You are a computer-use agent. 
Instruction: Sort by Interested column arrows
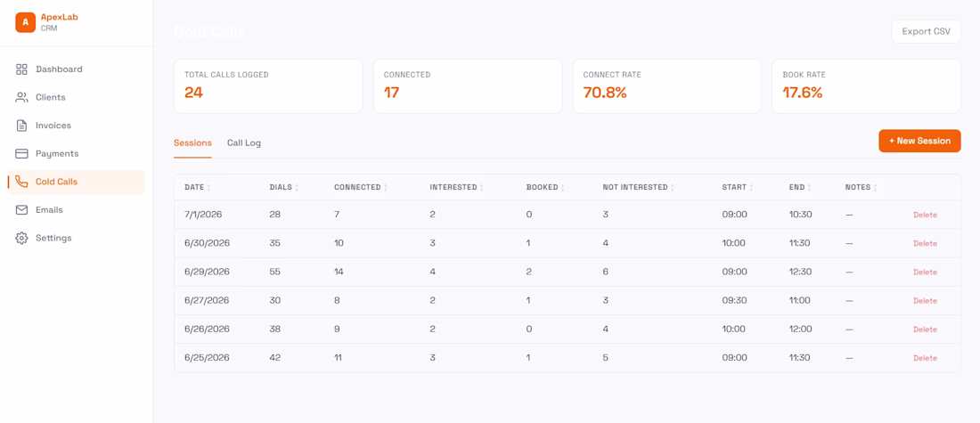[x=482, y=187]
